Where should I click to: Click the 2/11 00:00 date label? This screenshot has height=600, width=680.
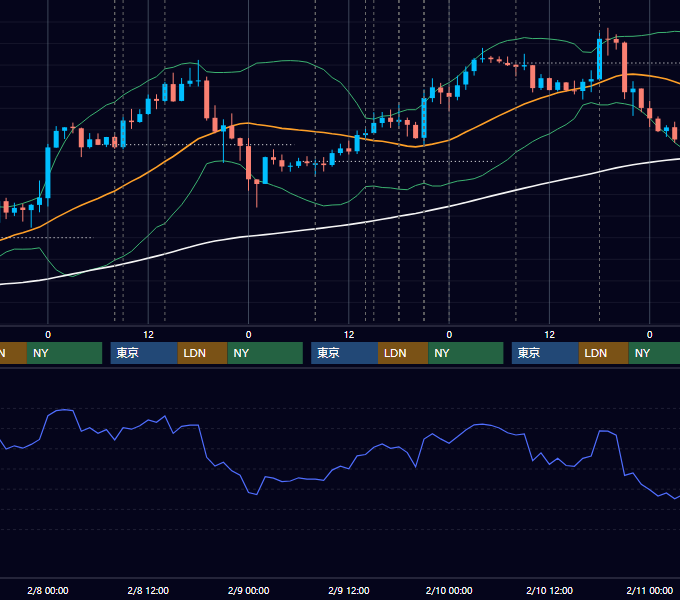650,590
